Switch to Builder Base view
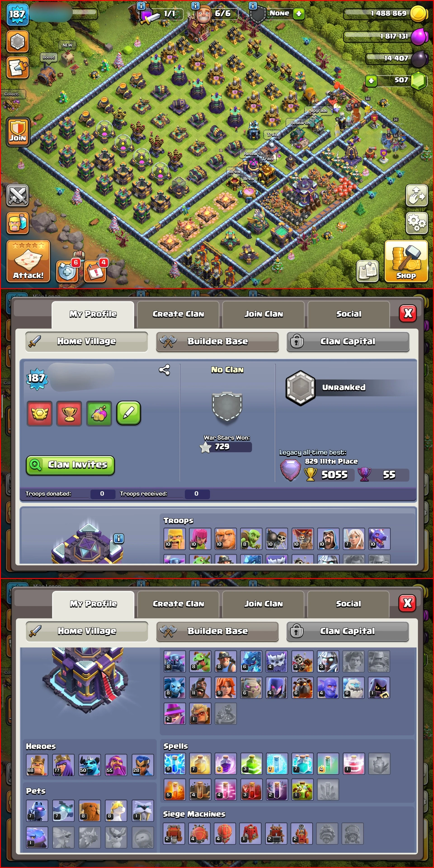Image resolution: width=434 pixels, height=868 pixels. coord(217,342)
